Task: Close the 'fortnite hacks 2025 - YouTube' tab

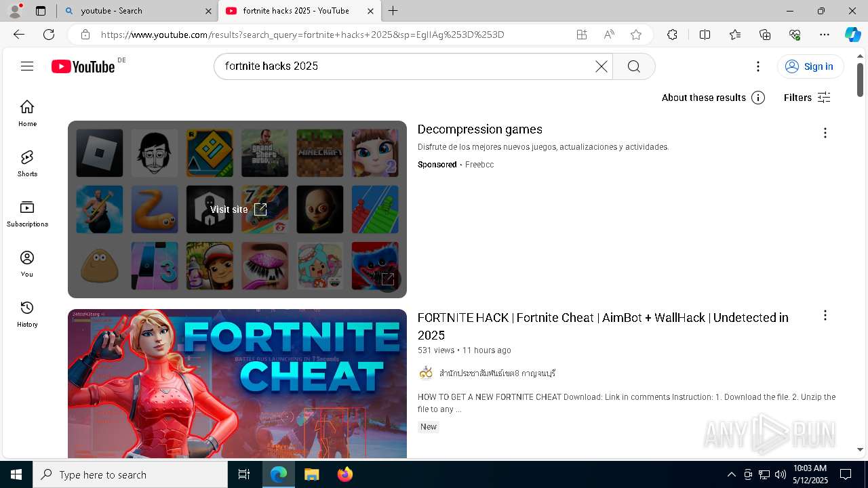Action: click(370, 11)
